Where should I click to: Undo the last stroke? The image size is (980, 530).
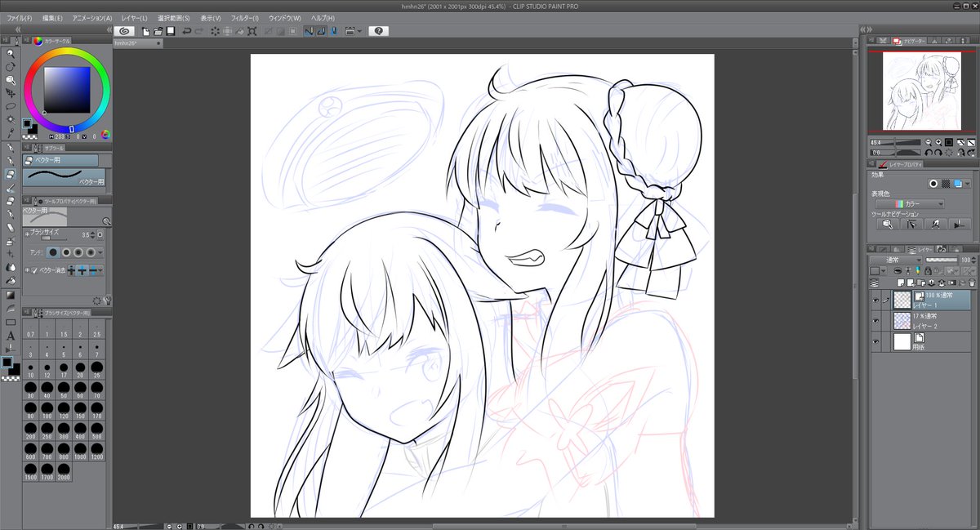coord(187,31)
